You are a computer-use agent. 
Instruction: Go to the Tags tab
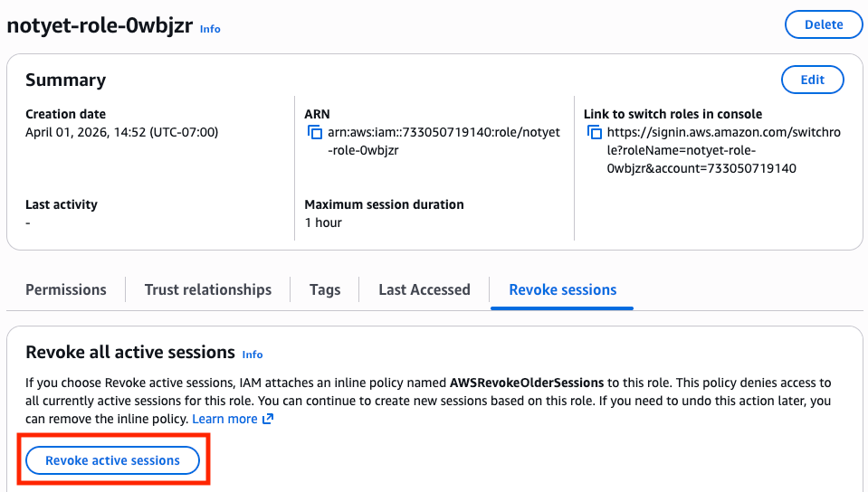[x=325, y=290]
